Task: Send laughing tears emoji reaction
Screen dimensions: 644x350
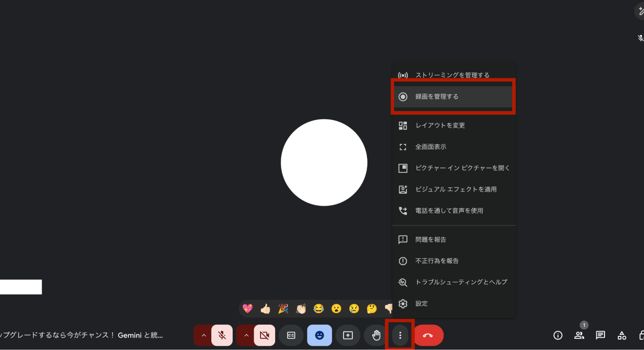Action: (319, 309)
